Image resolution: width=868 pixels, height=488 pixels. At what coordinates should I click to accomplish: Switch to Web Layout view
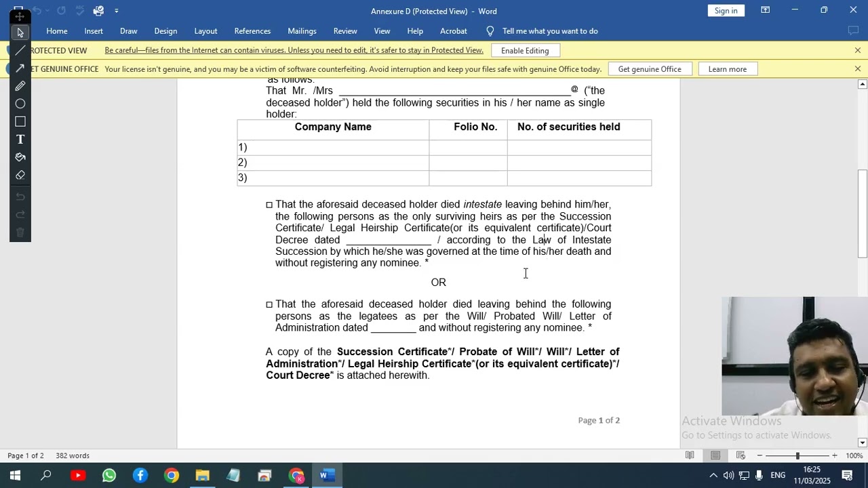coord(741,455)
